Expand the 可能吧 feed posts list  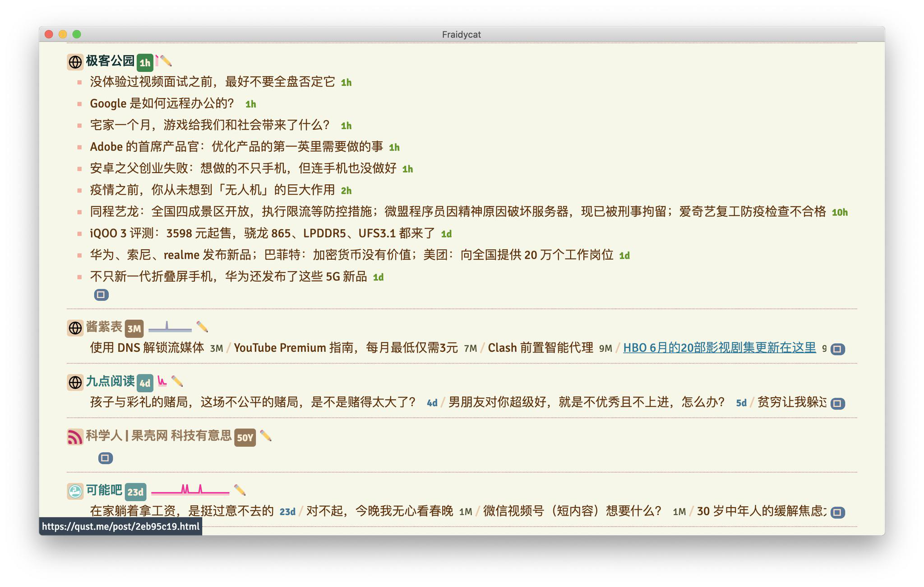(x=838, y=512)
